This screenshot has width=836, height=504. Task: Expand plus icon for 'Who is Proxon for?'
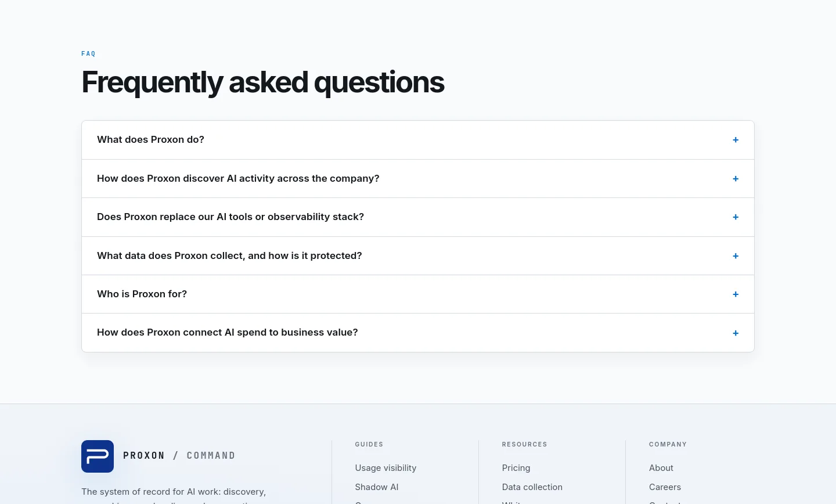pos(736,294)
